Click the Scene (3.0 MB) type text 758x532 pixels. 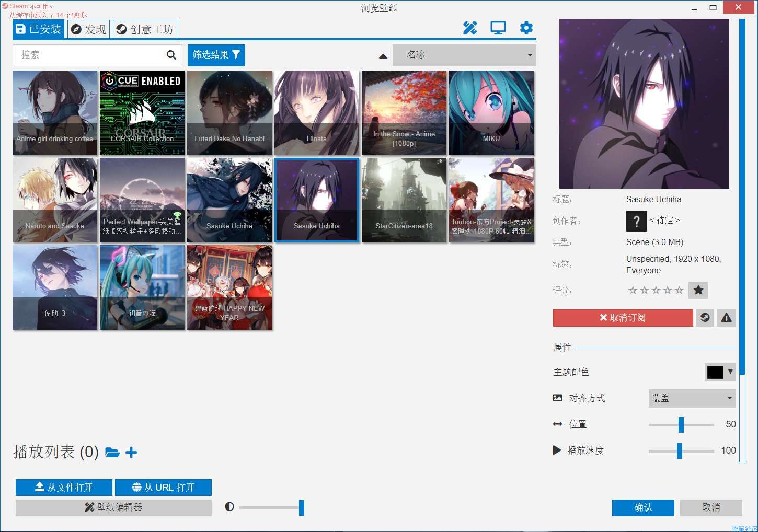(x=654, y=242)
